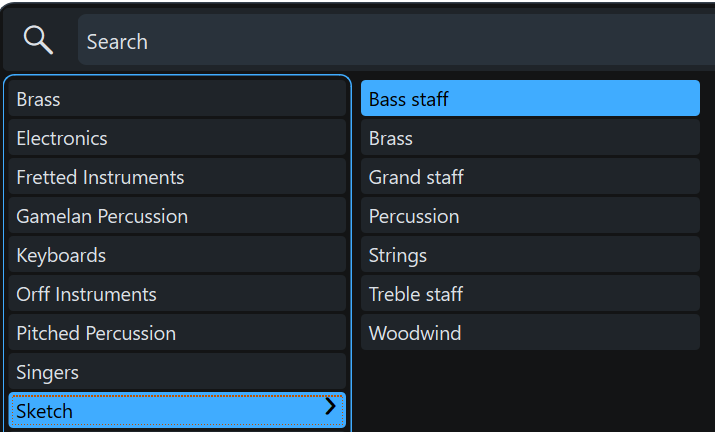The width and height of the screenshot is (715, 432).
Task: Select Percussion in the sketch list
Action: (530, 216)
